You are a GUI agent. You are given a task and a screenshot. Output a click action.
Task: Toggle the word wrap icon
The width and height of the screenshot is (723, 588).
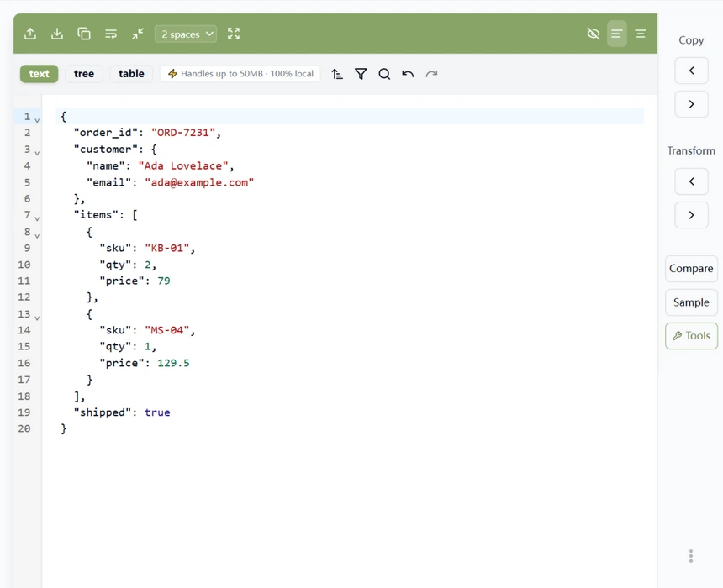click(111, 34)
